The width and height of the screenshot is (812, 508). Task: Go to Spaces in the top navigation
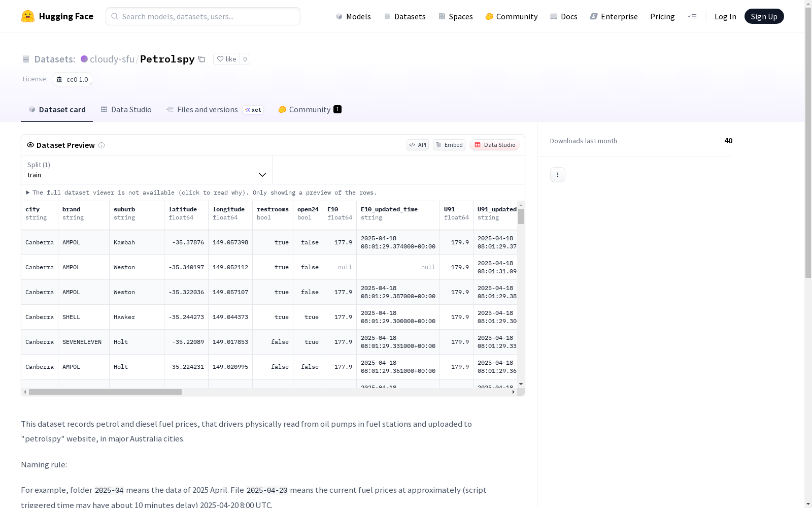tap(455, 16)
